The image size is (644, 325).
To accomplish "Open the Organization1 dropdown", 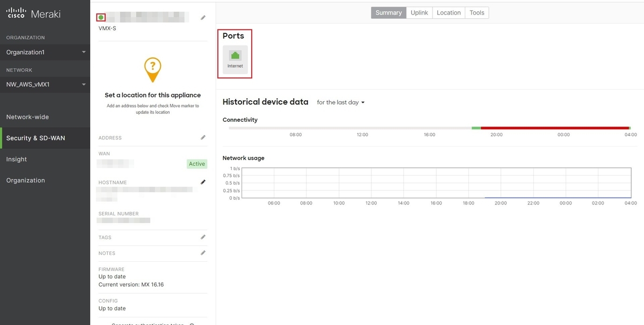I will coord(45,52).
